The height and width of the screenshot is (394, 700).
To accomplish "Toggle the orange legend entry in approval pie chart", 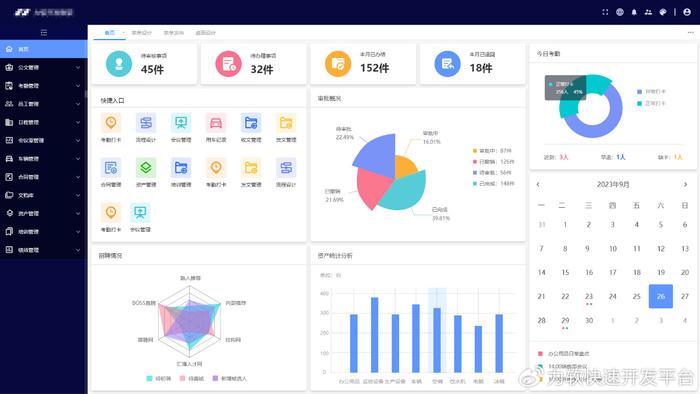I will (x=492, y=151).
